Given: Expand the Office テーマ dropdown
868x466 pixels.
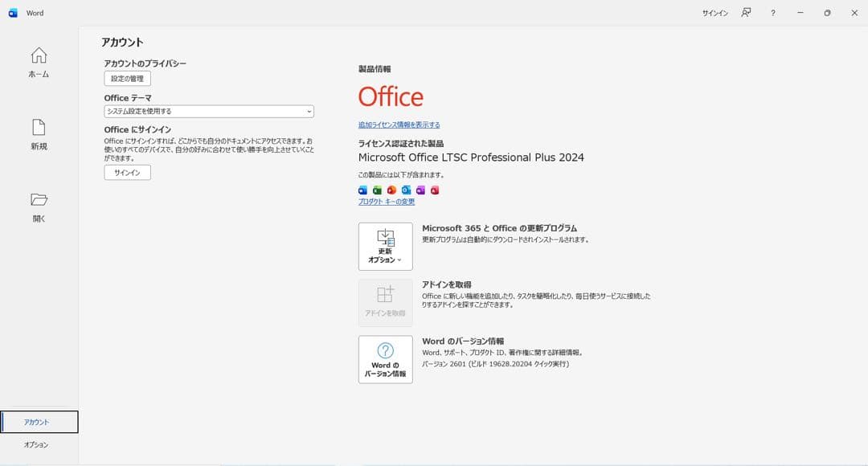Looking at the screenshot, I should coord(209,111).
